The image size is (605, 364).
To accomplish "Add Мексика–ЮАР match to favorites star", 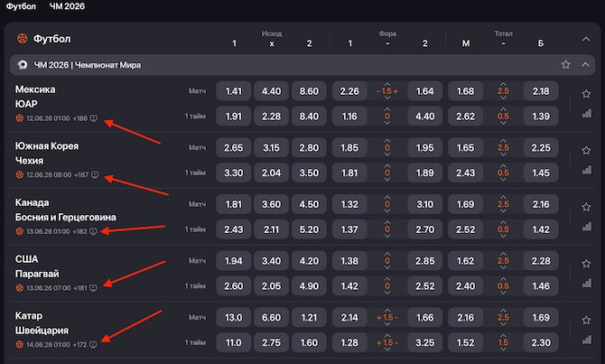I will click(x=586, y=94).
